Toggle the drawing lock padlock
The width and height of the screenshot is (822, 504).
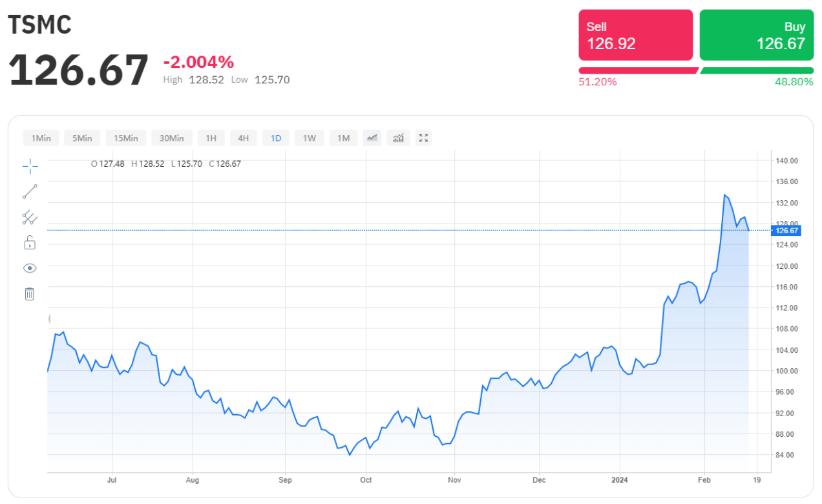point(30,243)
